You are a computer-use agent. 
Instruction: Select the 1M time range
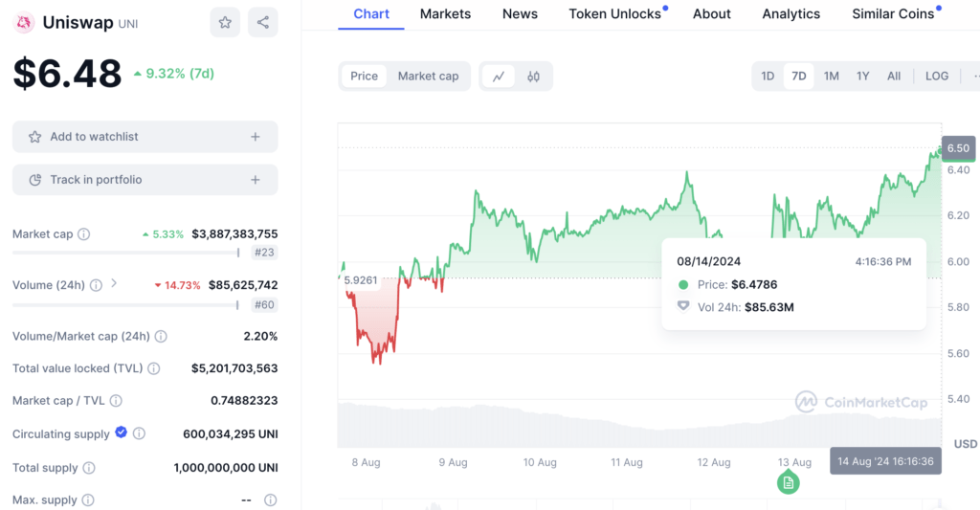(x=831, y=77)
